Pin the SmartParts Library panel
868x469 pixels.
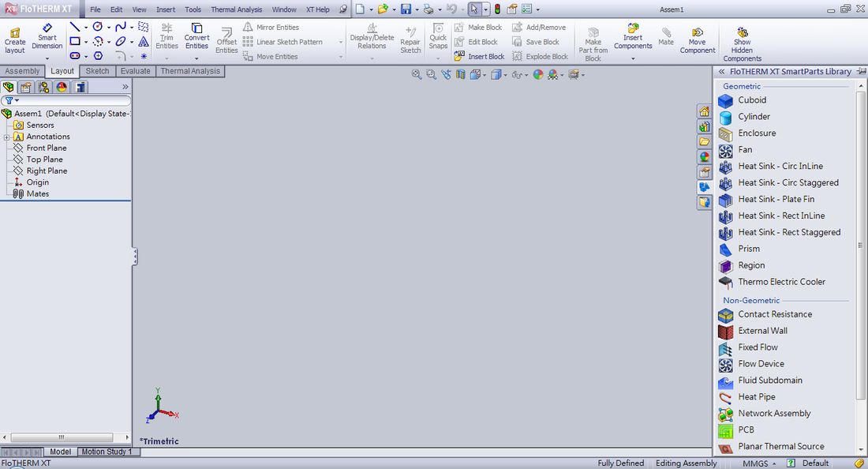click(x=861, y=71)
